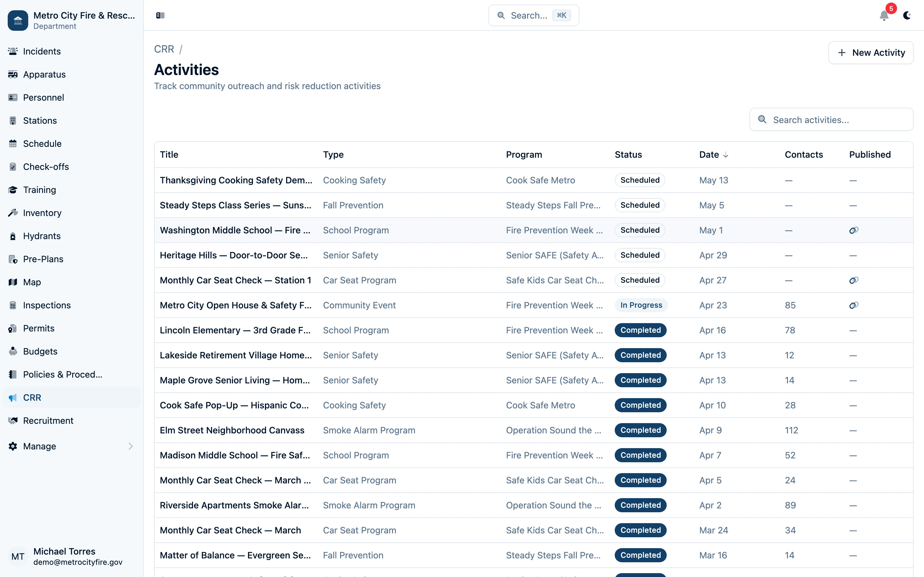
Task: Sort by Status column header
Action: pyautogui.click(x=628, y=155)
